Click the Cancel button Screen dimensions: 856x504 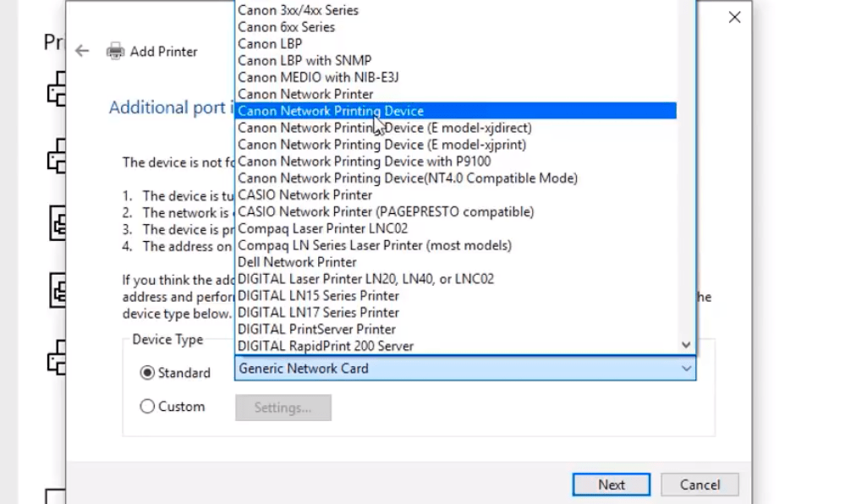coord(700,485)
